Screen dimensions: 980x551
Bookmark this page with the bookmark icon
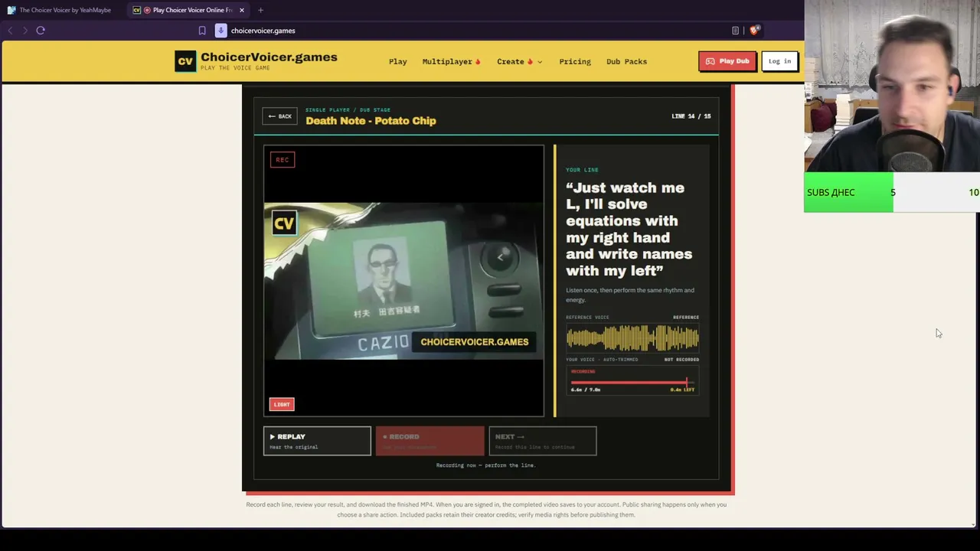202,31
